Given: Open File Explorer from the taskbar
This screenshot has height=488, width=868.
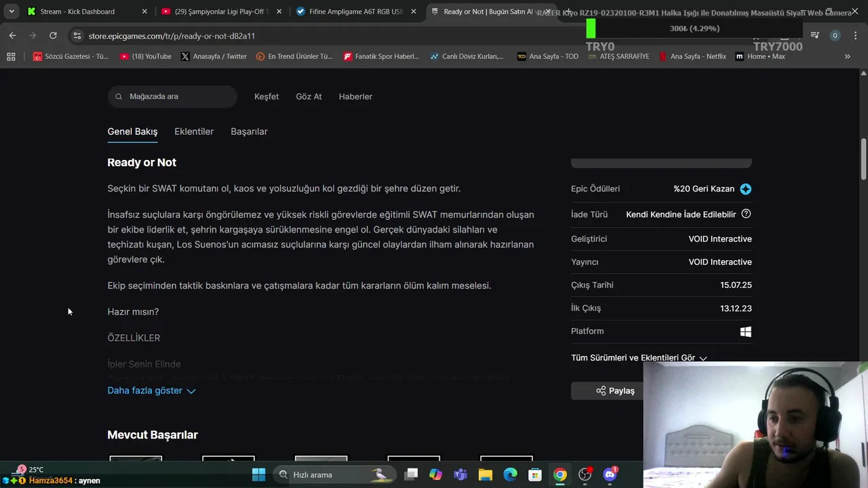Looking at the screenshot, I should pyautogui.click(x=486, y=474).
